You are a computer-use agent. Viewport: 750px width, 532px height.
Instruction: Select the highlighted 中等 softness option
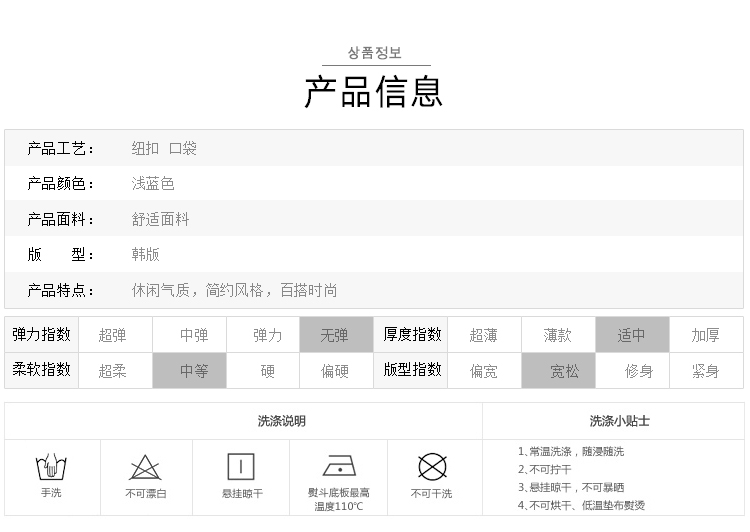point(194,371)
